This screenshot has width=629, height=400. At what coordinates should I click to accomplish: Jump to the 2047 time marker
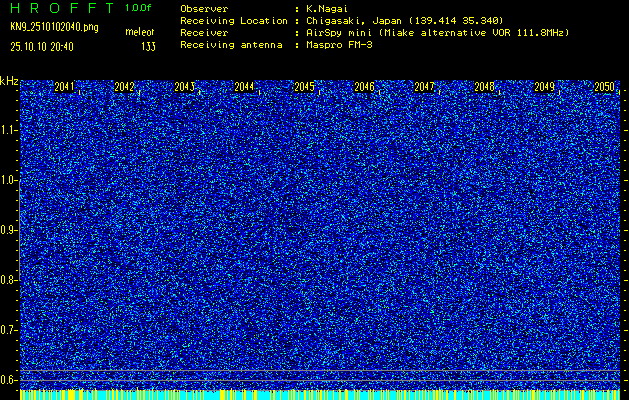[x=424, y=88]
